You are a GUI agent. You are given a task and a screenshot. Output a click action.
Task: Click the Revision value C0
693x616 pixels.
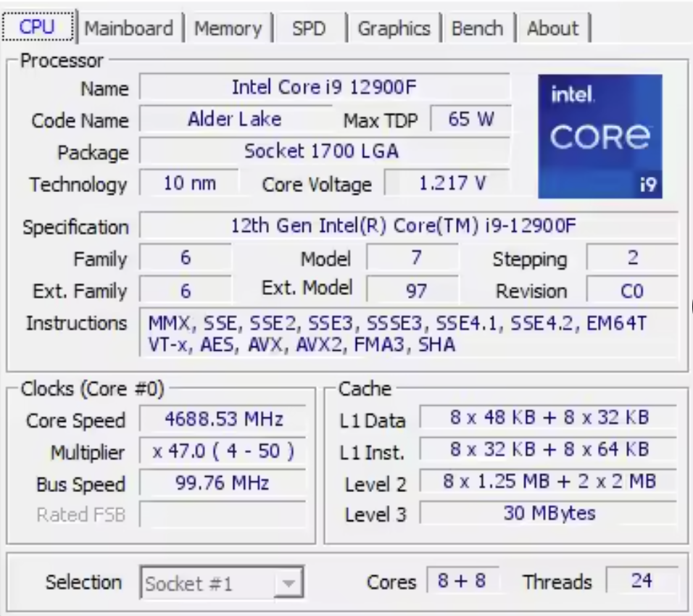(632, 290)
